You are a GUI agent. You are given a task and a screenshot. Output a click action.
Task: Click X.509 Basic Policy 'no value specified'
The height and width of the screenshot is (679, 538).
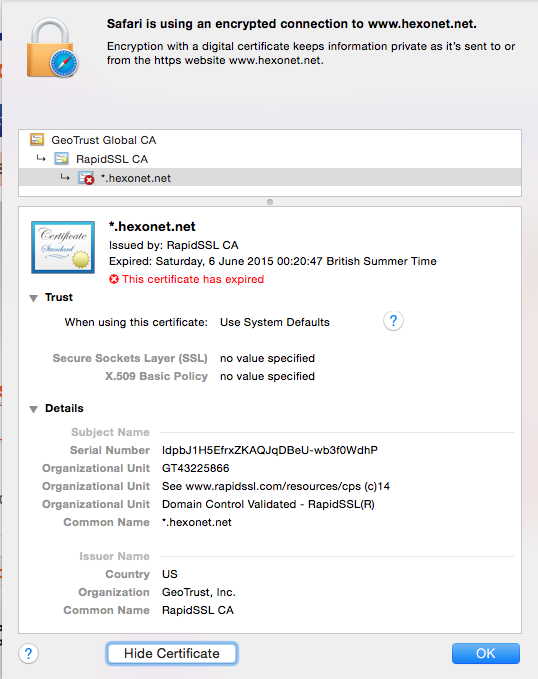point(267,376)
